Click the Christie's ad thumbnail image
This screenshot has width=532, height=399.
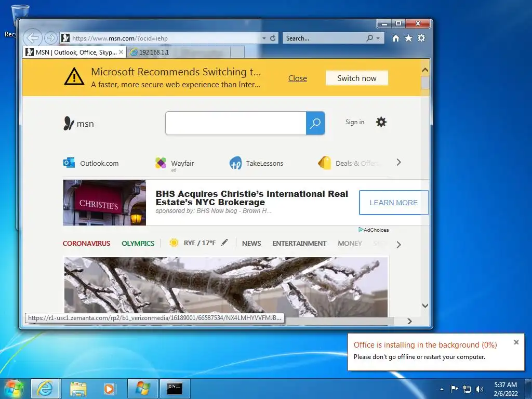pyautogui.click(x=104, y=203)
